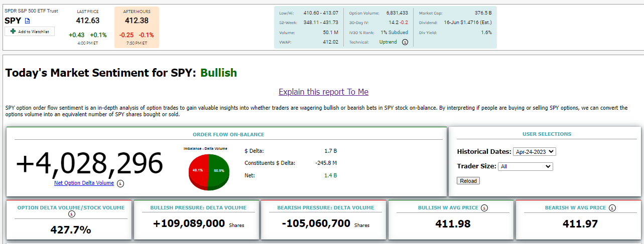
Task: Click the last price 412.63
Action: (88, 21)
